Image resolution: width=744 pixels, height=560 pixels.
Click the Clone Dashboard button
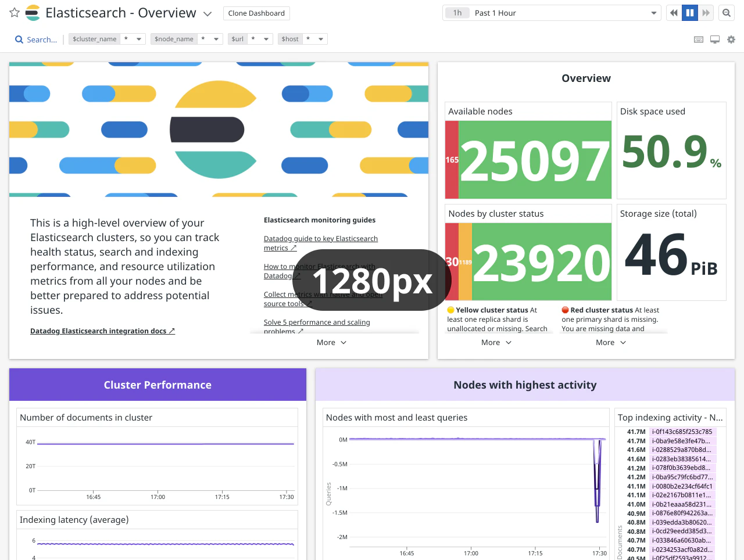coord(256,13)
